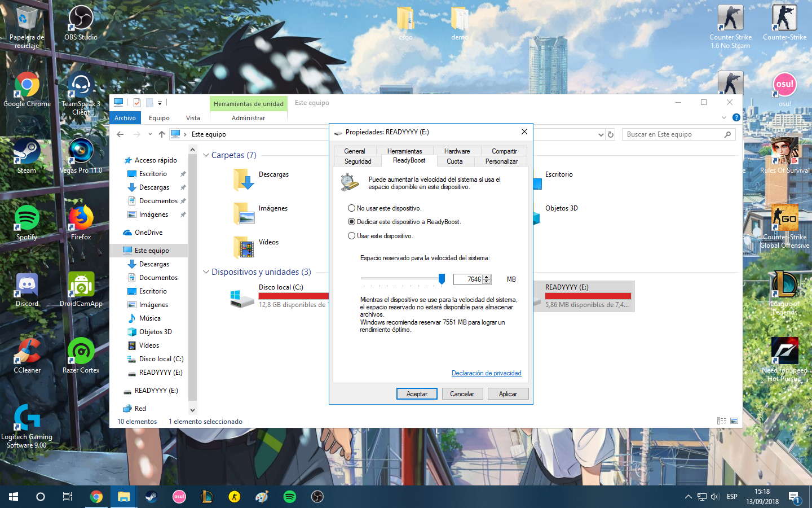Select the demo folder on desktop
Screen dimensions: 812x508
(x=460, y=23)
